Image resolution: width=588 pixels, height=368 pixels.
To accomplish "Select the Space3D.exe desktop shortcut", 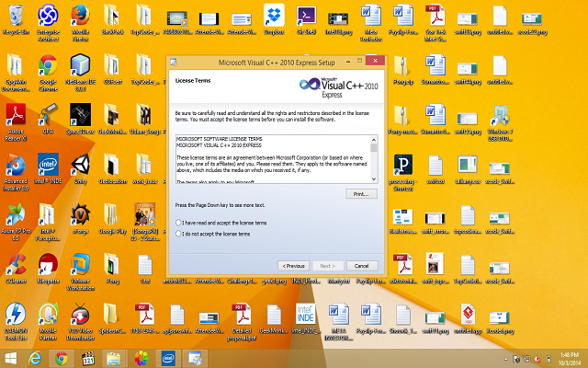I will (x=80, y=119).
